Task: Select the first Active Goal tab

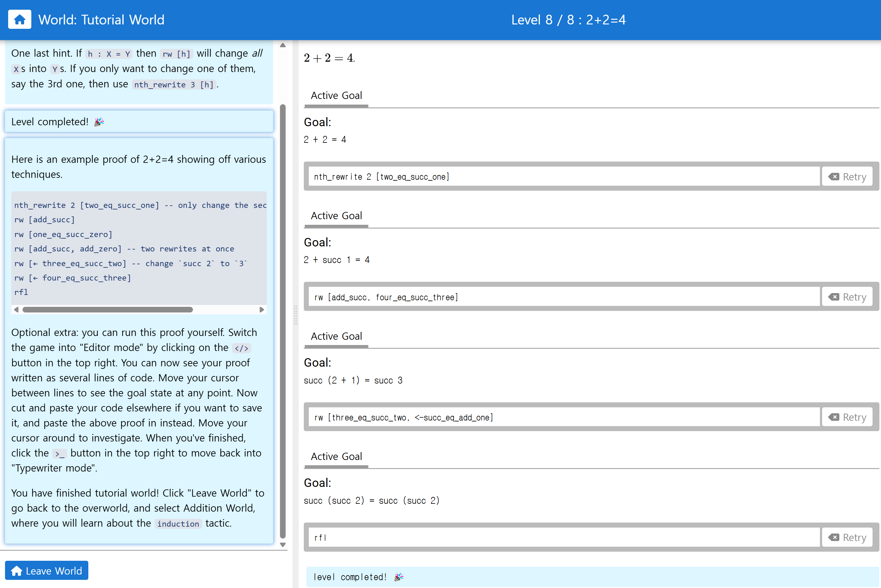Action: [336, 95]
